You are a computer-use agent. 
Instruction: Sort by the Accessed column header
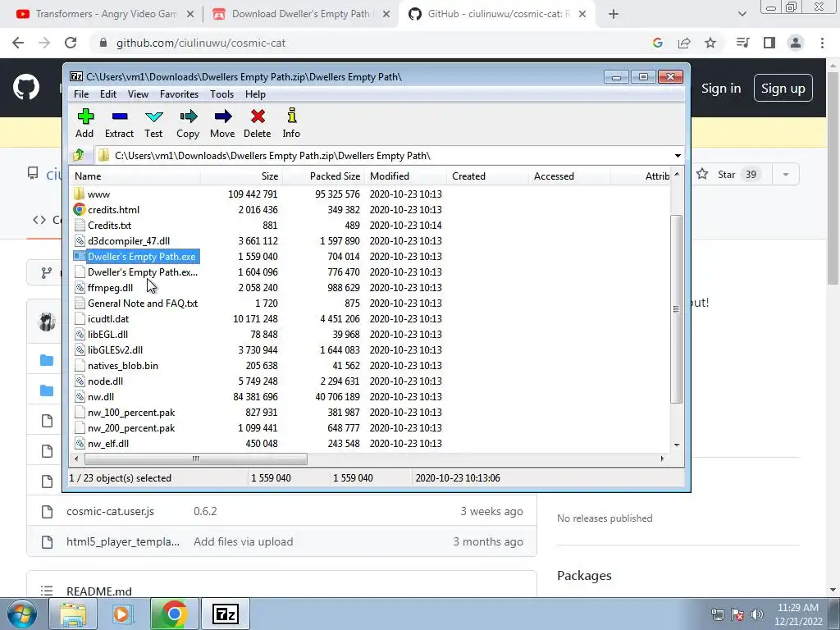tap(569, 176)
